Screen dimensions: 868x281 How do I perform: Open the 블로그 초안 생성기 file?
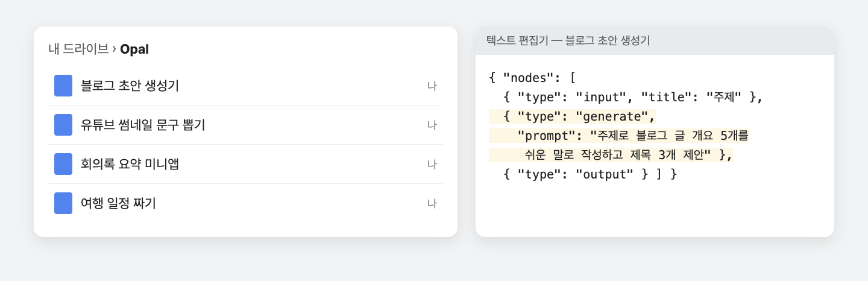[246, 86]
